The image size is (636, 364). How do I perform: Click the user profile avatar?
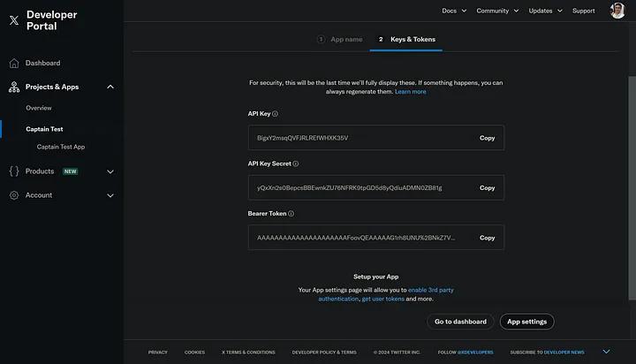pos(617,11)
